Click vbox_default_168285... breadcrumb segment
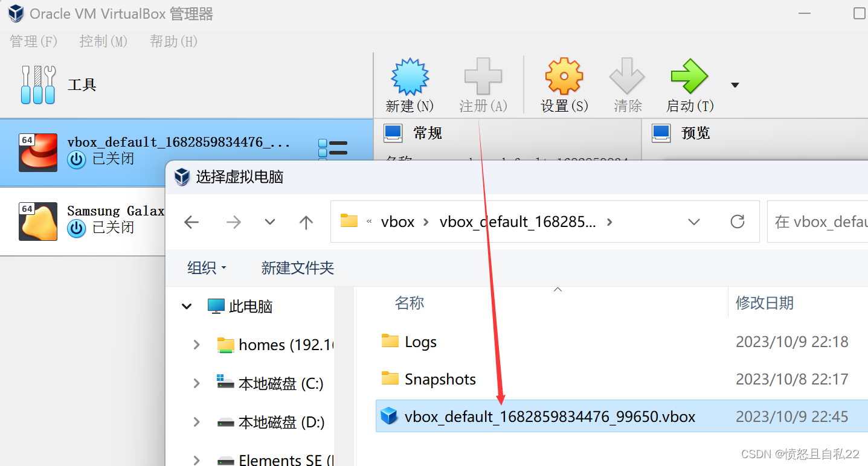The height and width of the screenshot is (466, 868). (x=518, y=222)
